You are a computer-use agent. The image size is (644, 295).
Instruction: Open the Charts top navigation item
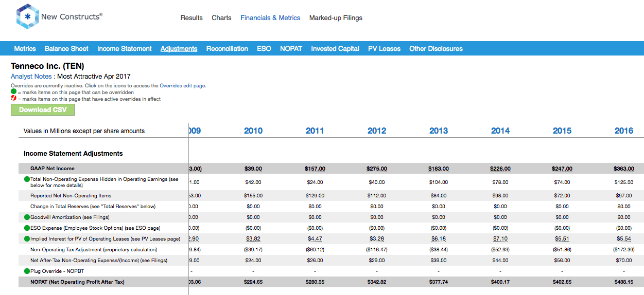coord(221,18)
